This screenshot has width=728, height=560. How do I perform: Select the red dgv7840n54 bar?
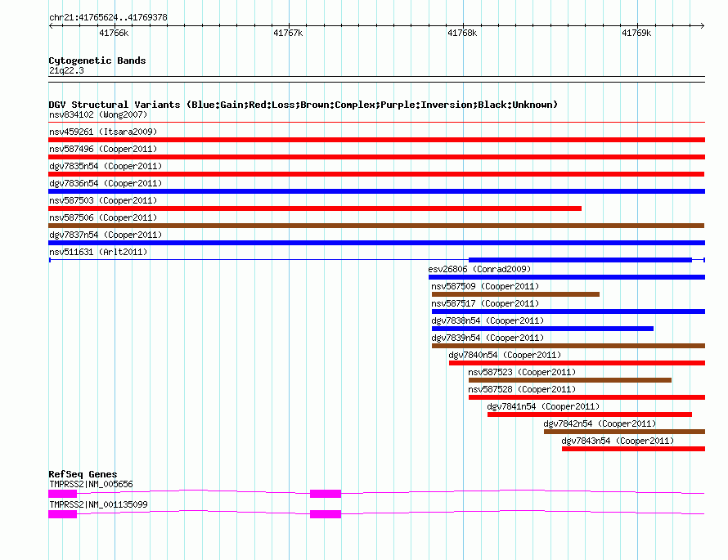point(577,363)
